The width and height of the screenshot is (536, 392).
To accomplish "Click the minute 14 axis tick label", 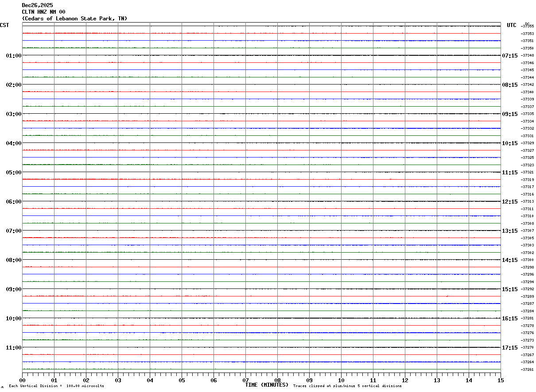I will point(469,380).
